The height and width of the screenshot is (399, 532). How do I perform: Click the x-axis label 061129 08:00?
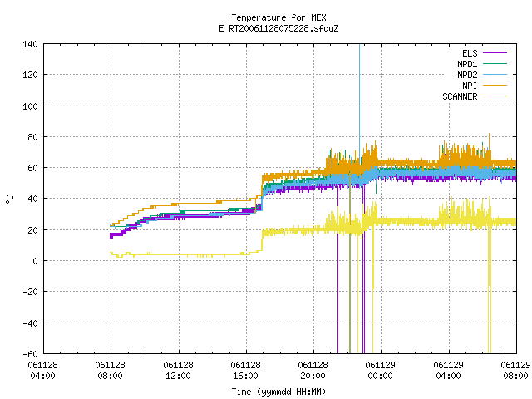[x=515, y=371]
